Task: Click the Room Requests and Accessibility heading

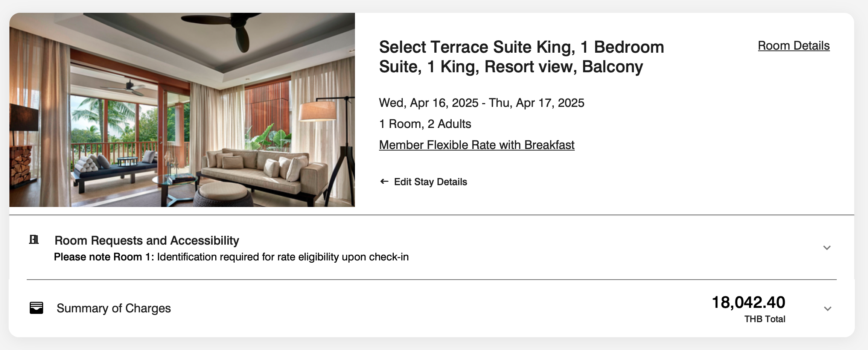Action: (x=147, y=240)
